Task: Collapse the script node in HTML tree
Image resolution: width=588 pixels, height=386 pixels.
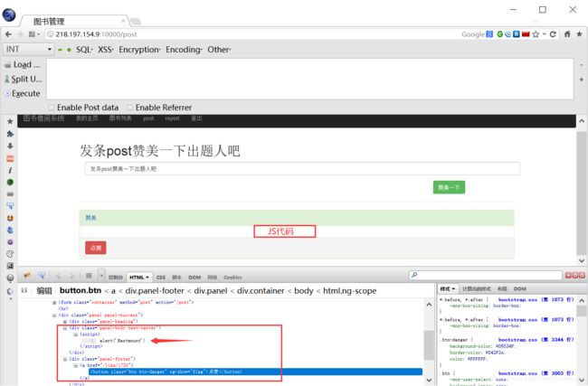Action: click(75, 334)
